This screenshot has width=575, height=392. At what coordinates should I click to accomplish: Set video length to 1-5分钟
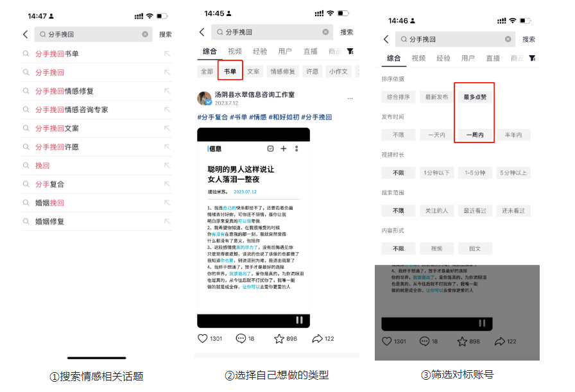pyautogui.click(x=475, y=173)
